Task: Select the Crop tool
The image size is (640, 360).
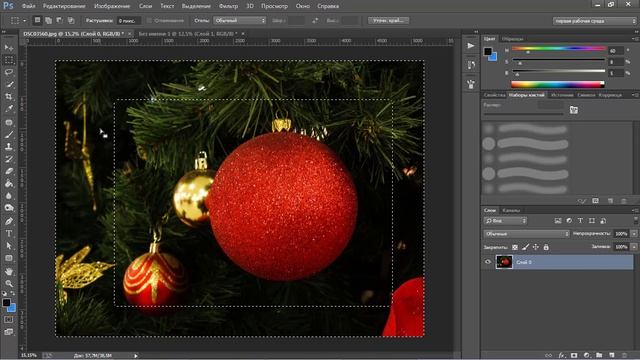Action: pos(9,97)
